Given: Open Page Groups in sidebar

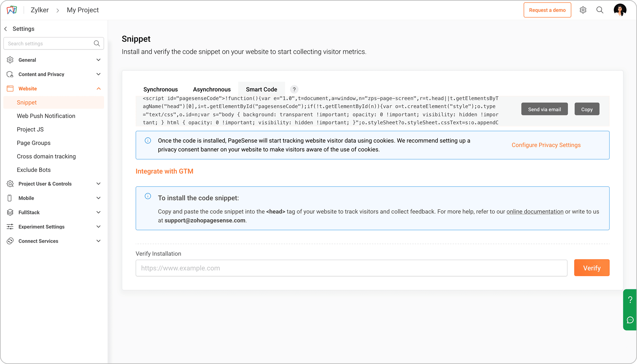Looking at the screenshot, I should click(34, 143).
